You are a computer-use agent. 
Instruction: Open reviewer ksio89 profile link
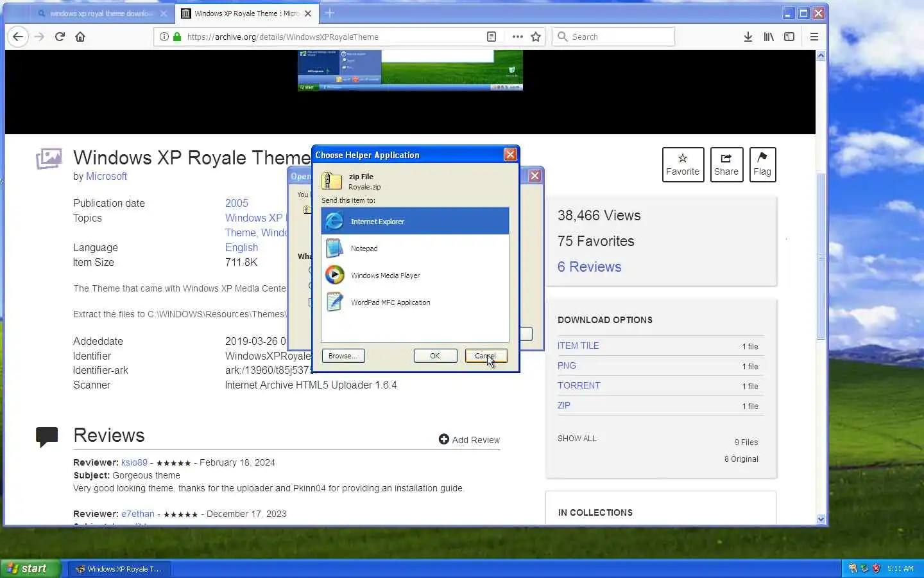click(x=134, y=462)
